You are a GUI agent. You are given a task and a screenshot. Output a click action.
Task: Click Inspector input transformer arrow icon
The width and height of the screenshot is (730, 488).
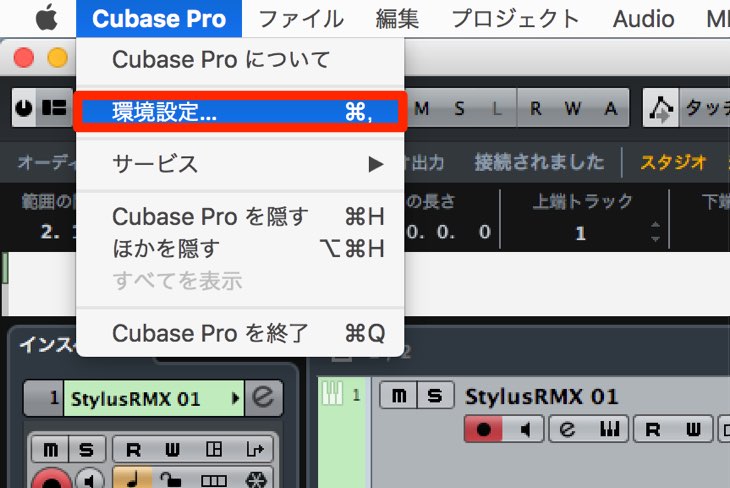254,449
